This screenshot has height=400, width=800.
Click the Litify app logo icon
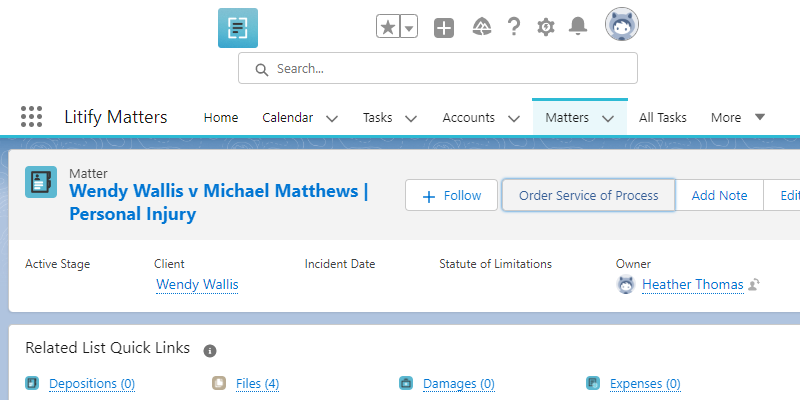237,28
